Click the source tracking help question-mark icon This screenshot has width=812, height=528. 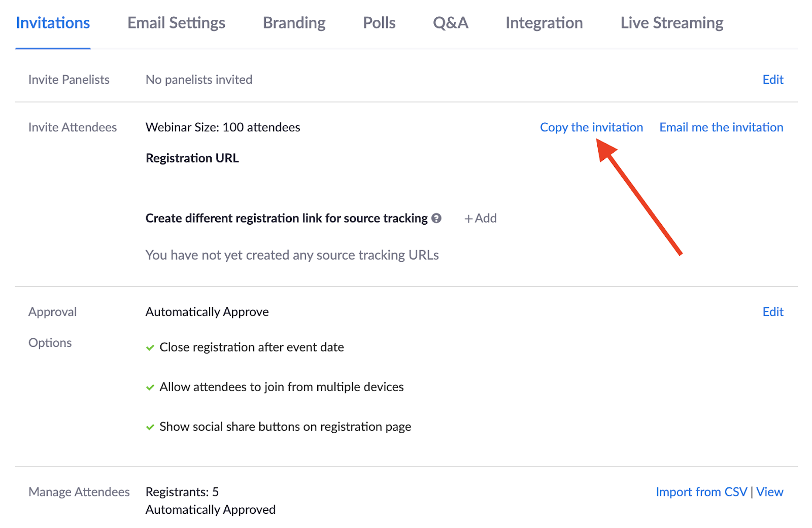[x=436, y=218]
